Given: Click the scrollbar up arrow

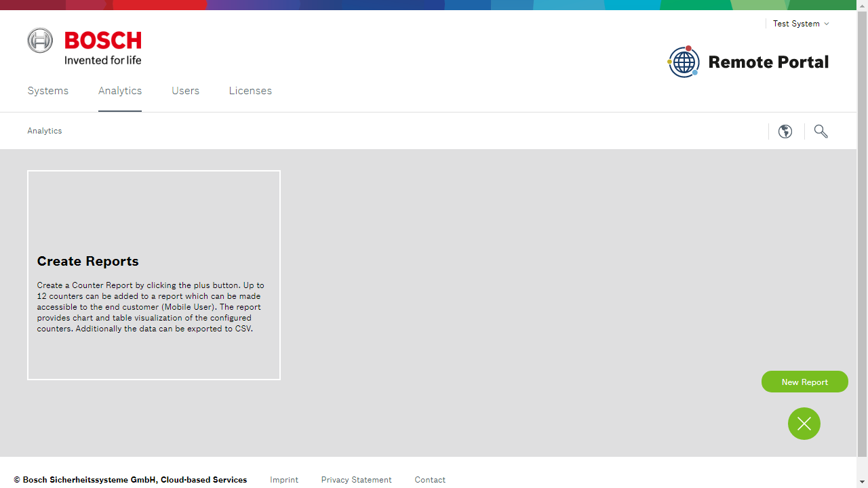Looking at the screenshot, I should [x=862, y=5].
